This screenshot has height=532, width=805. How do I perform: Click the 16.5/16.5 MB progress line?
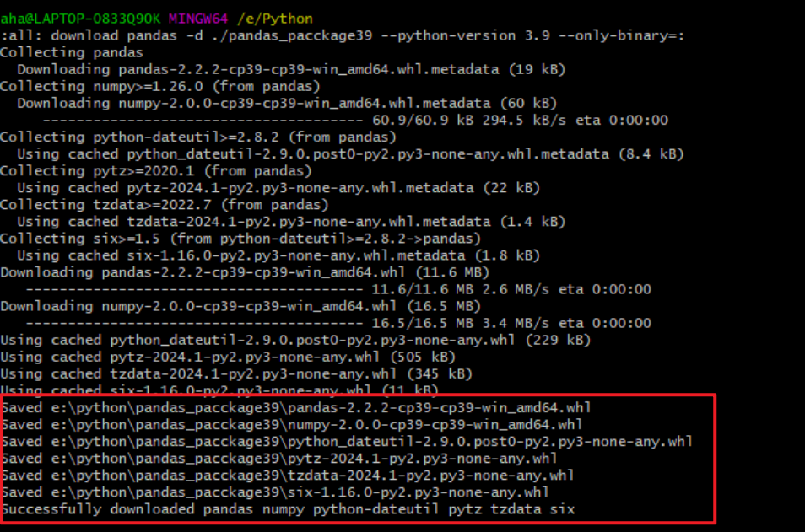pos(338,324)
